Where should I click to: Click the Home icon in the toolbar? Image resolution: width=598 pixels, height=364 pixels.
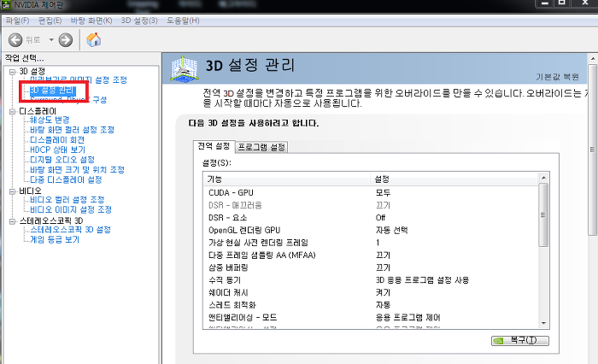(93, 39)
